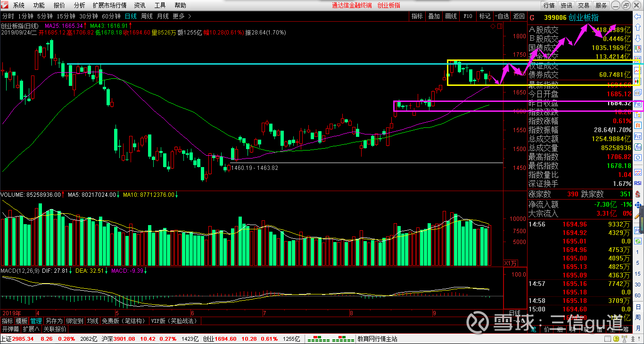Open the F10 company info button
This screenshot has height=344, width=644.
tap(468, 16)
